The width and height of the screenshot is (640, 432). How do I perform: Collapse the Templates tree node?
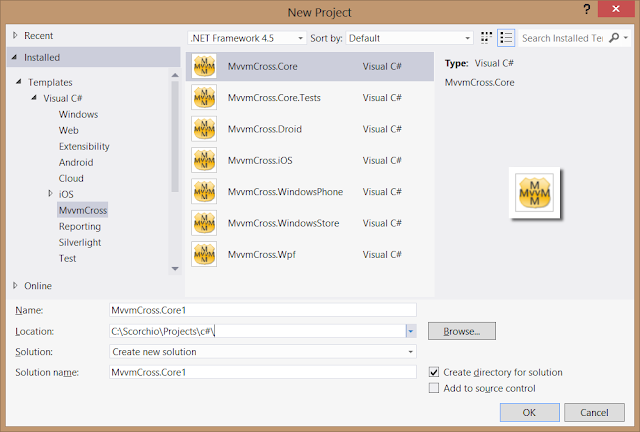[x=19, y=82]
